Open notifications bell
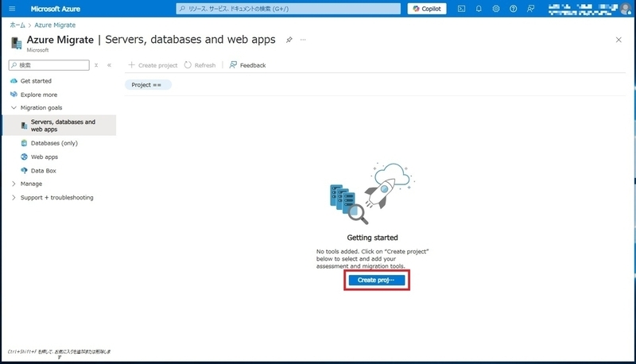This screenshot has width=636, height=364. [479, 9]
